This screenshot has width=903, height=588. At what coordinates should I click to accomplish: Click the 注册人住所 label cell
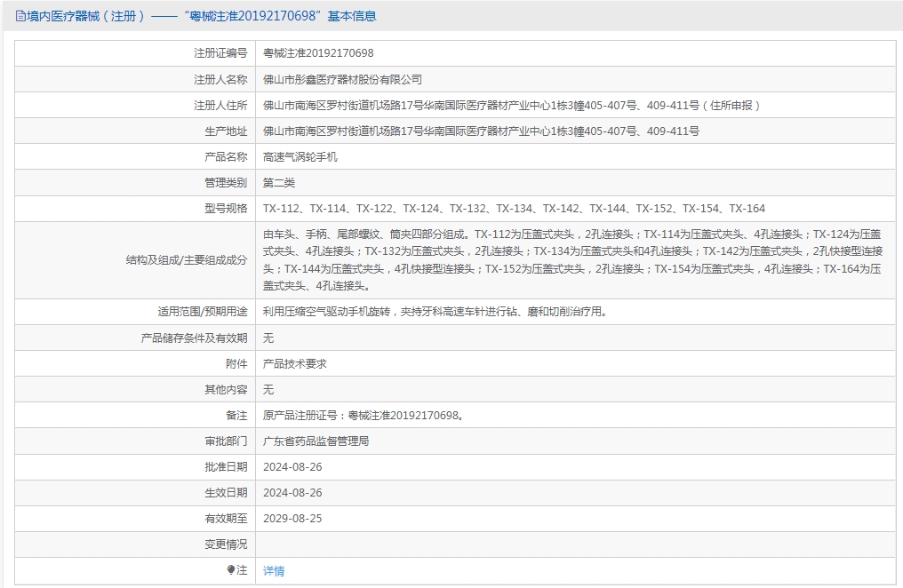(x=135, y=106)
